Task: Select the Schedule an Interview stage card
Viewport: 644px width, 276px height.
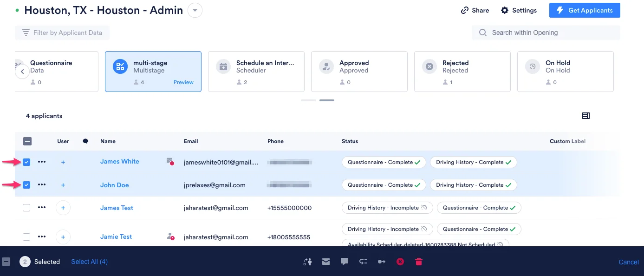Action: tap(256, 72)
